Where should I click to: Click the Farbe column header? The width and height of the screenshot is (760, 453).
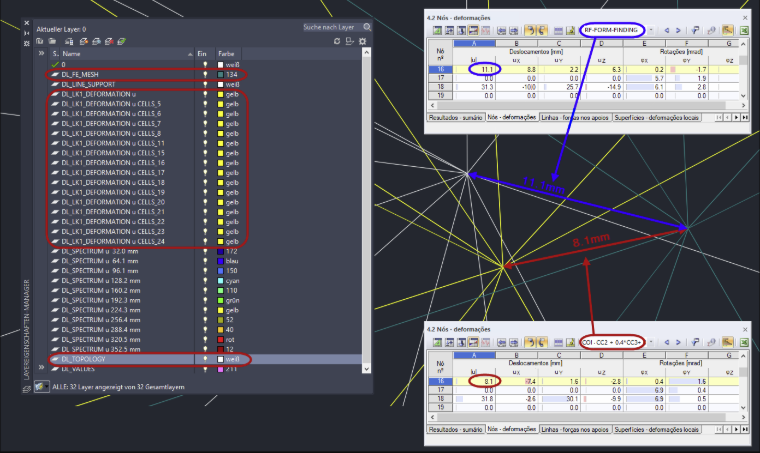click(226, 54)
